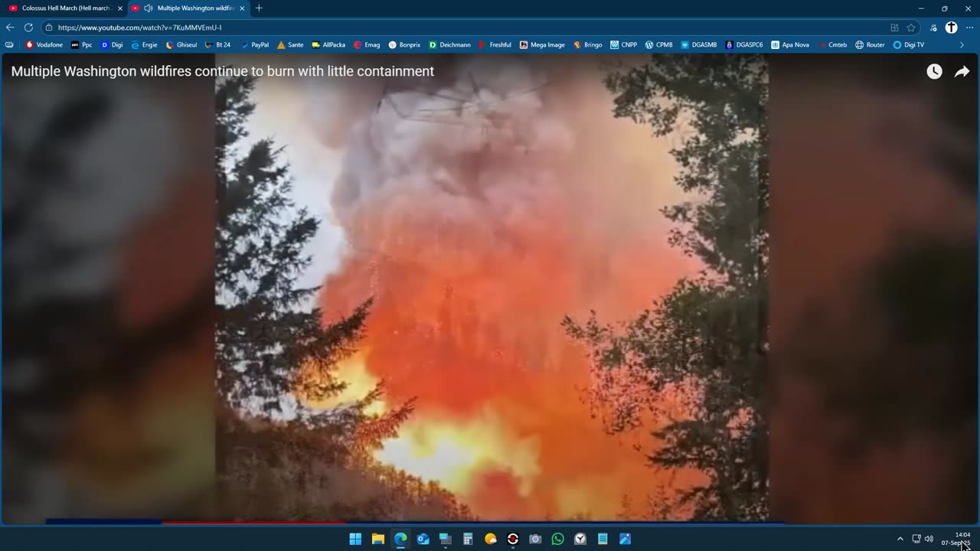This screenshot has height=551, width=980.
Task: Open the Clock app in taskbar
Action: point(580,539)
